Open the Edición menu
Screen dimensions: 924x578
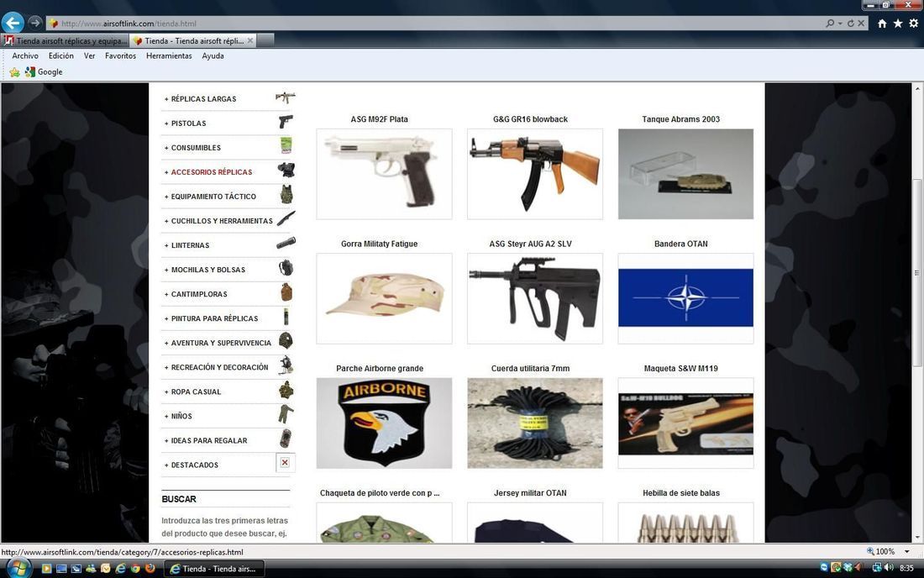[x=61, y=56]
